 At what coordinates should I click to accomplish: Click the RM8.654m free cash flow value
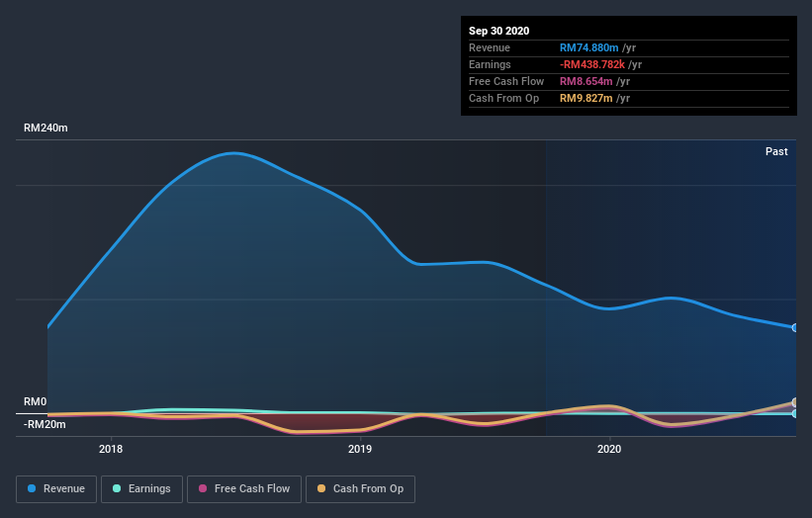point(586,81)
